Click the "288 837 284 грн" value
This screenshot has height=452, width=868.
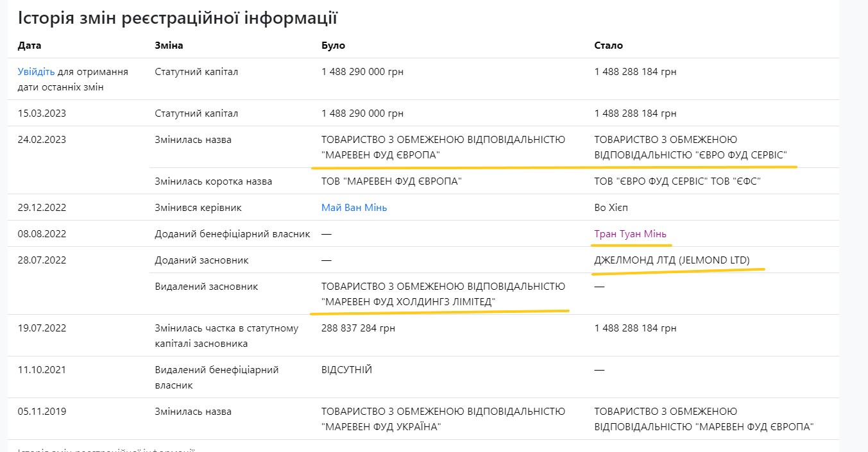pyautogui.click(x=358, y=328)
